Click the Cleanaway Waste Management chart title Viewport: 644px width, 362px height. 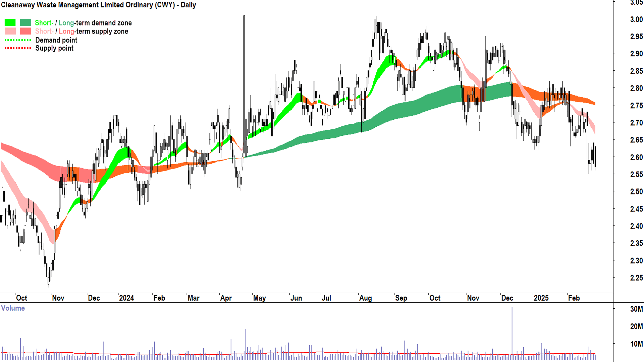click(x=98, y=5)
